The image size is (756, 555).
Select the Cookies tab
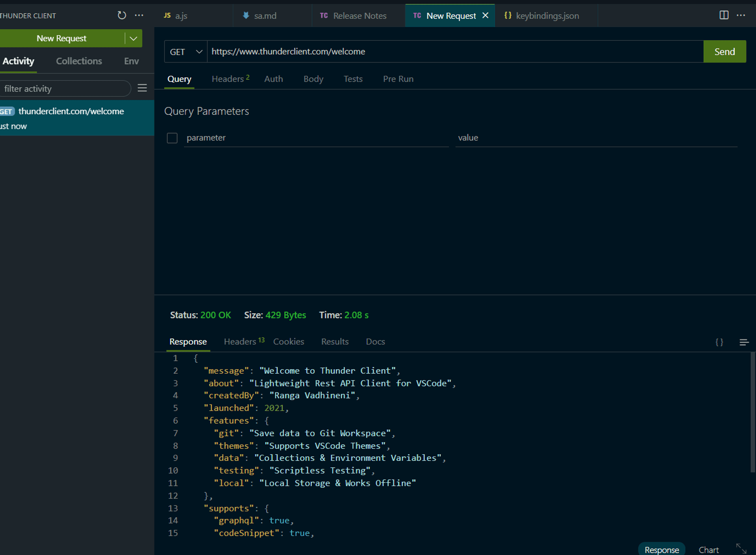point(289,342)
